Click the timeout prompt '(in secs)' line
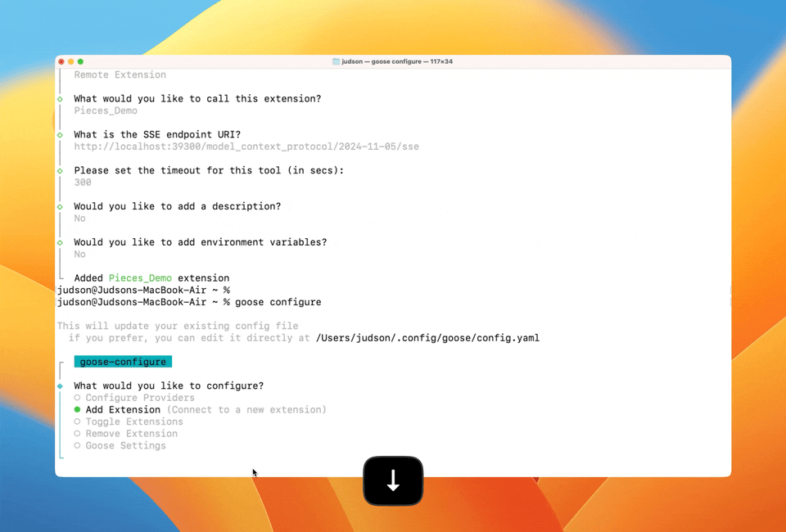The height and width of the screenshot is (532, 786). tap(209, 171)
